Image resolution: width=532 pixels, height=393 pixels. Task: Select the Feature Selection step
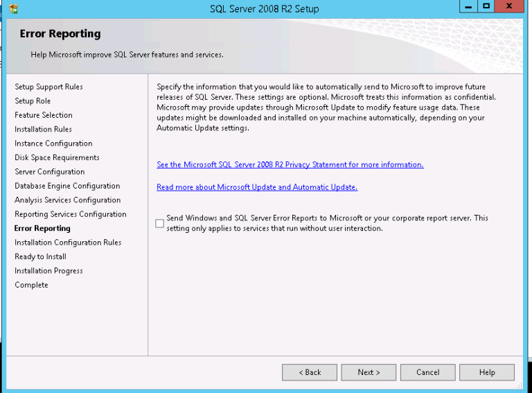[44, 115]
